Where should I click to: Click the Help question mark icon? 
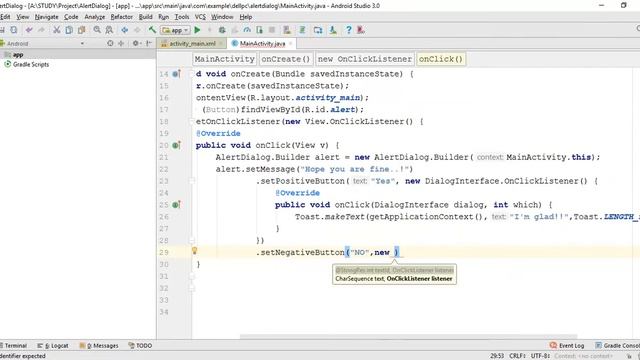(349, 30)
